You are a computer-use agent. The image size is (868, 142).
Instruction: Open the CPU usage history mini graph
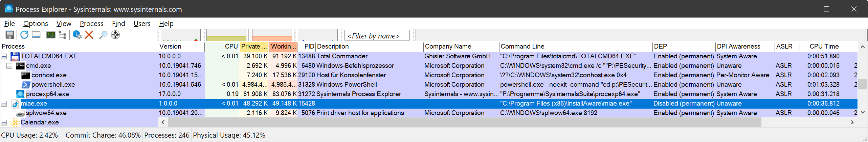pyautogui.click(x=180, y=35)
